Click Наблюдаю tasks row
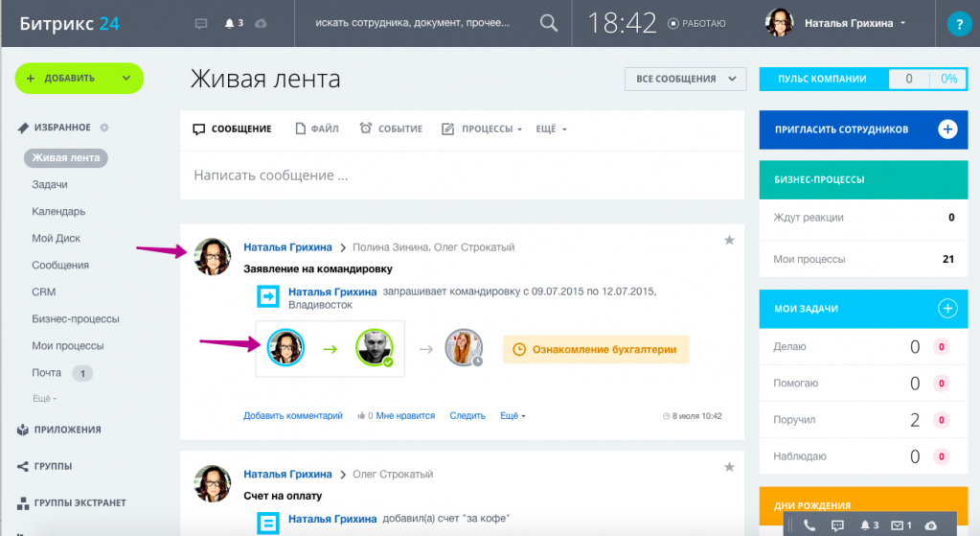 point(863,456)
